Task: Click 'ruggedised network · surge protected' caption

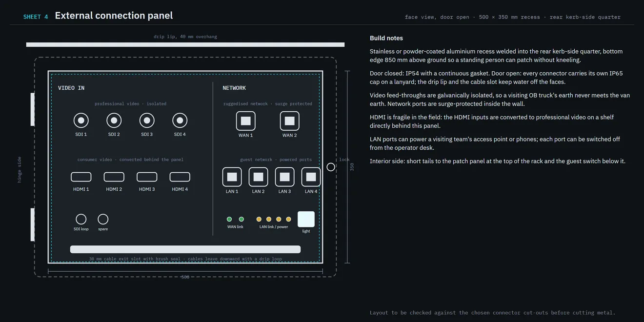Action: (x=268, y=104)
